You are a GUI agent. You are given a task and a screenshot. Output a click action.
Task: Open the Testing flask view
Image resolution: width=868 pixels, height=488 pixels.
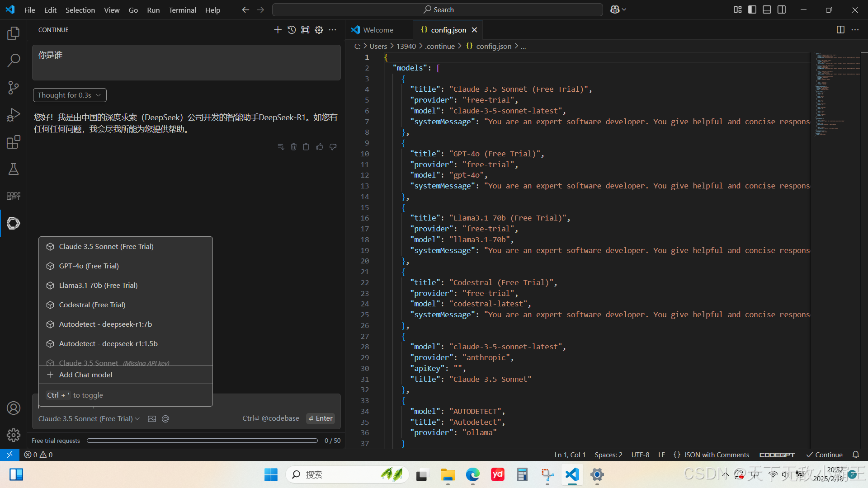pyautogui.click(x=14, y=169)
